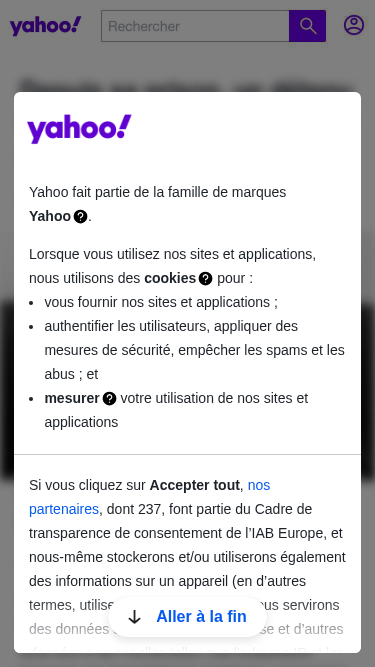Click the down arrow in Aller à la fin
This screenshot has height=667, width=375.
click(134, 617)
